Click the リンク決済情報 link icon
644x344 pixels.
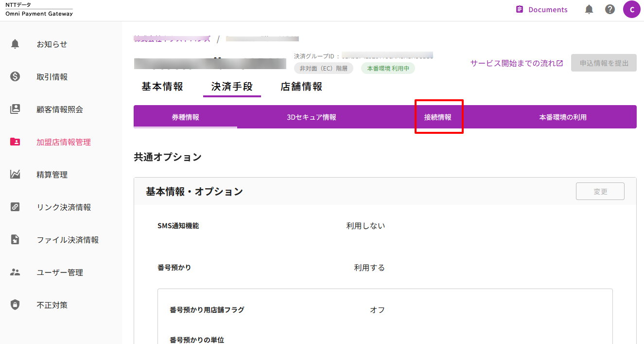15,207
